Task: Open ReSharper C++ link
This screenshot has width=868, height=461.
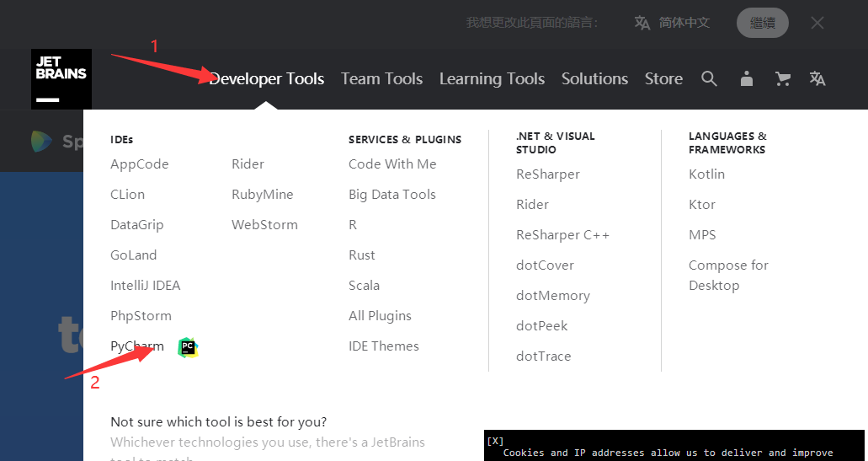Action: point(563,235)
